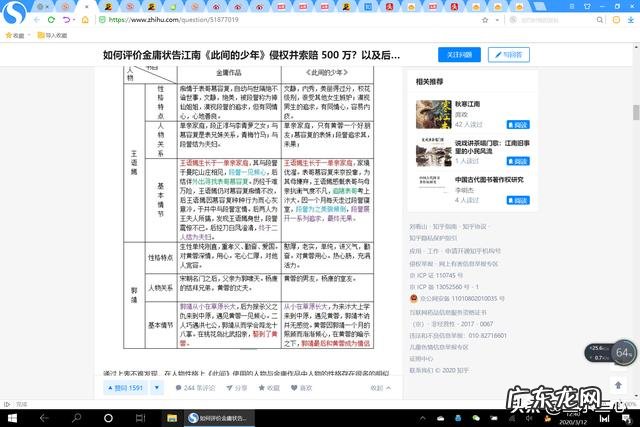This screenshot has height=427, width=640.
Task: Click the 《此间的少年》 table header cell
Action: point(327,73)
